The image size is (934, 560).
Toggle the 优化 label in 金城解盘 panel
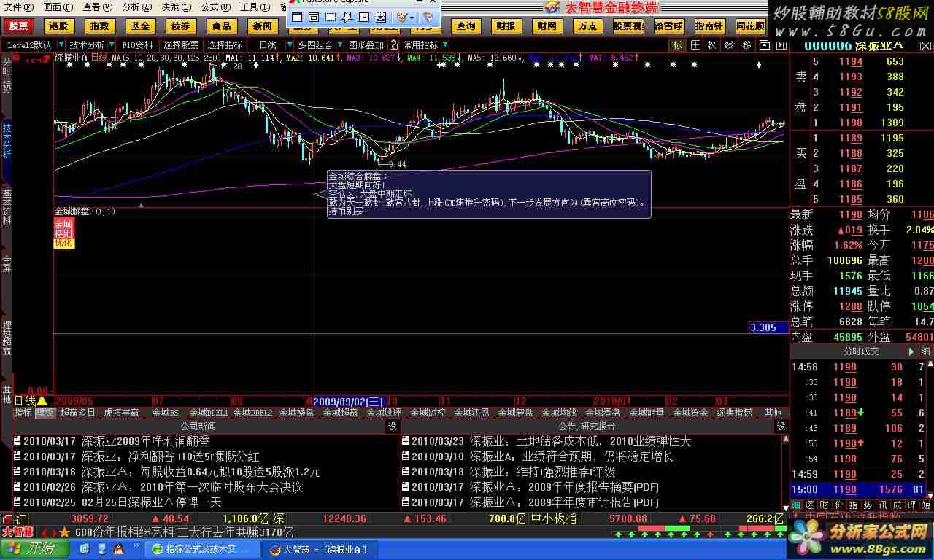tap(63, 244)
